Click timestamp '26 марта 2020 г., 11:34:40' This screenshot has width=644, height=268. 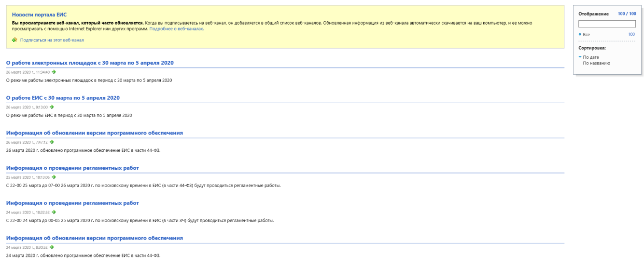click(x=28, y=72)
